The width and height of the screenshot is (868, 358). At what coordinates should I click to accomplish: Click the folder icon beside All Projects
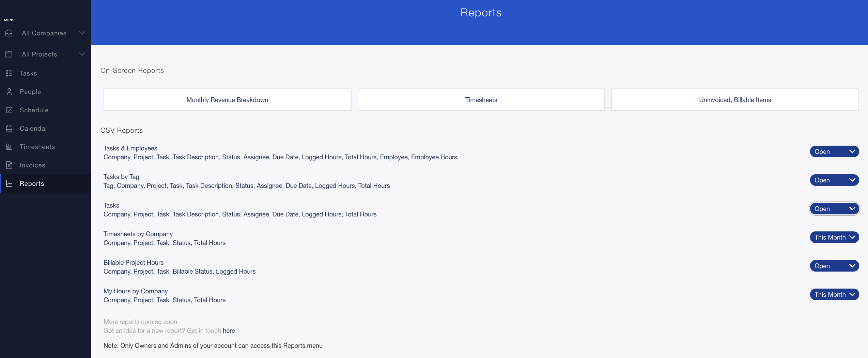9,54
